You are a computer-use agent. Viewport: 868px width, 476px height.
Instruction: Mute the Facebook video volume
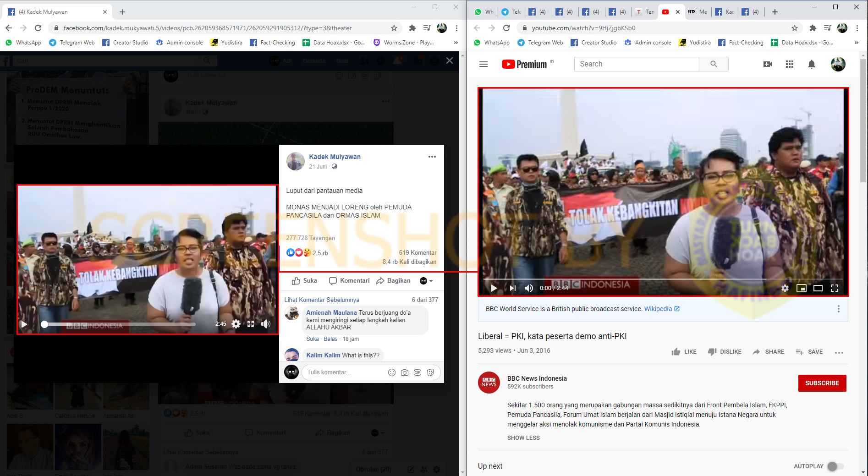click(x=266, y=324)
